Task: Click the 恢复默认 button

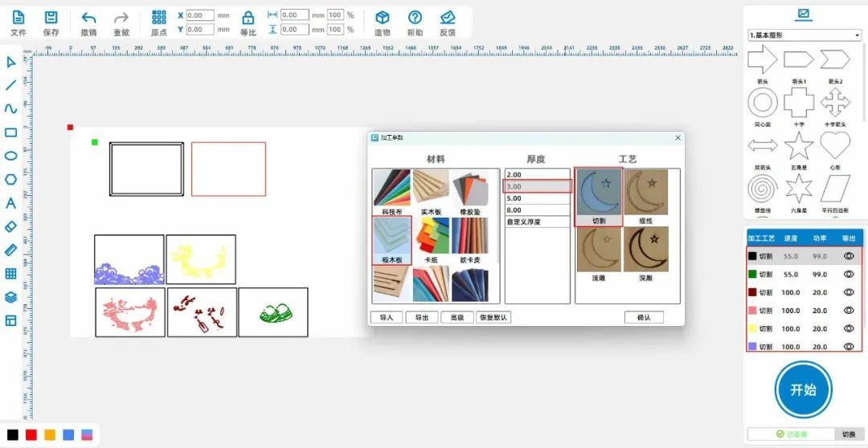Action: (x=493, y=317)
